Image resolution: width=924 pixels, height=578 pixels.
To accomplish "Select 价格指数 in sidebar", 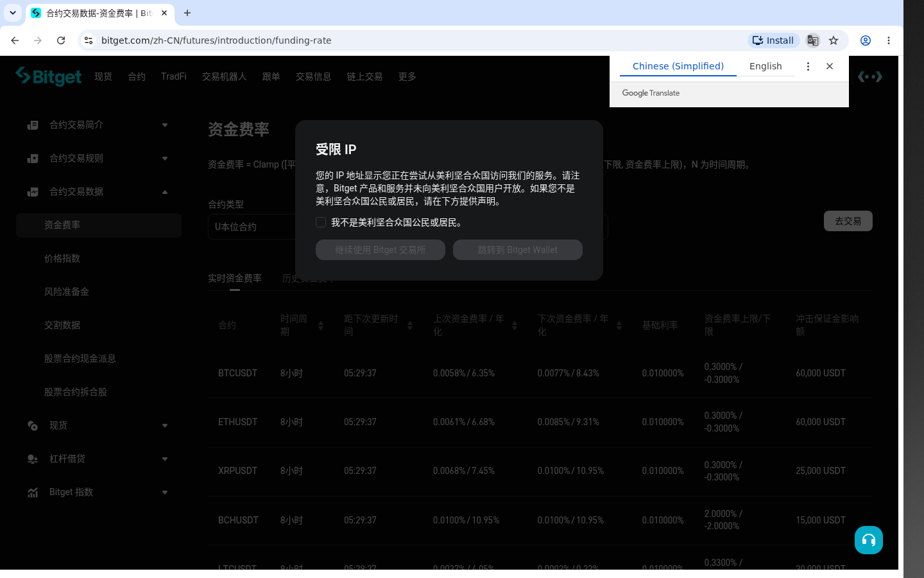I will [x=62, y=259].
